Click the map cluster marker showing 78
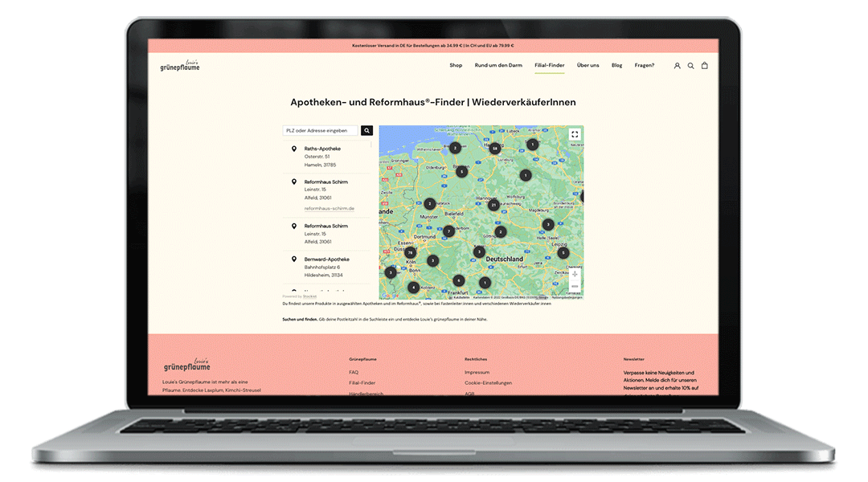Viewport: 868px width, 482px height. [x=410, y=253]
